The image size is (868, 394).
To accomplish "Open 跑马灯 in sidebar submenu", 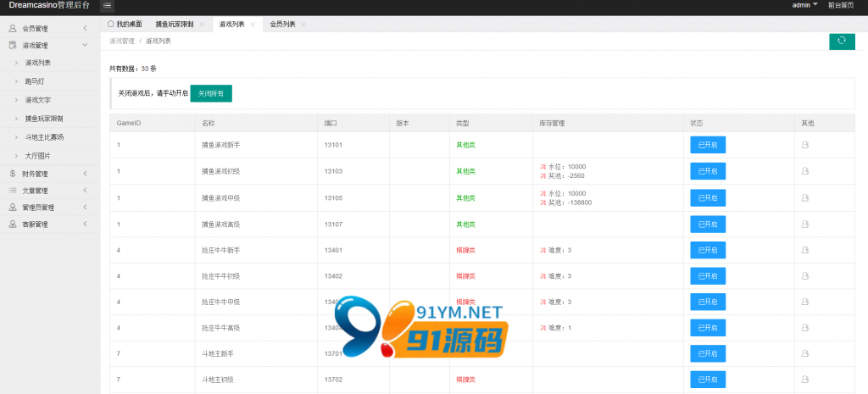I will point(35,81).
